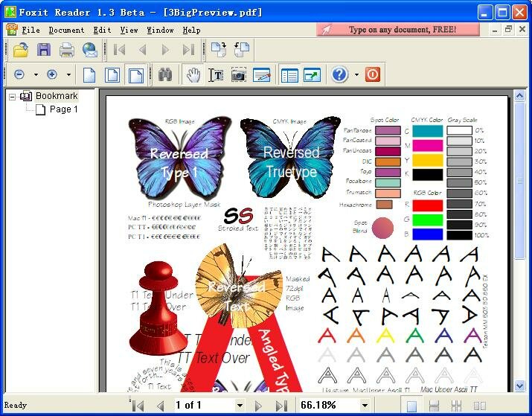Viewport: 532px width, 416px height.
Task: Click the blue Help question mark icon
Action: pyautogui.click(x=340, y=74)
